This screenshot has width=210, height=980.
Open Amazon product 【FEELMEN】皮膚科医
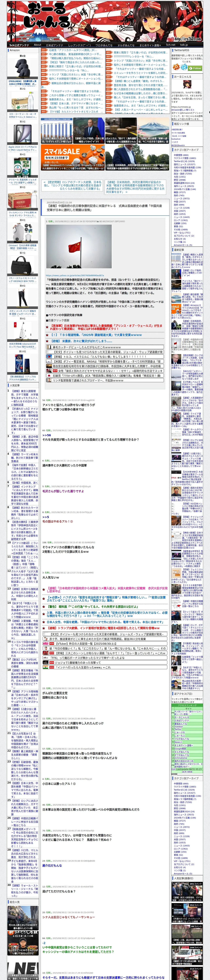click(x=22, y=82)
